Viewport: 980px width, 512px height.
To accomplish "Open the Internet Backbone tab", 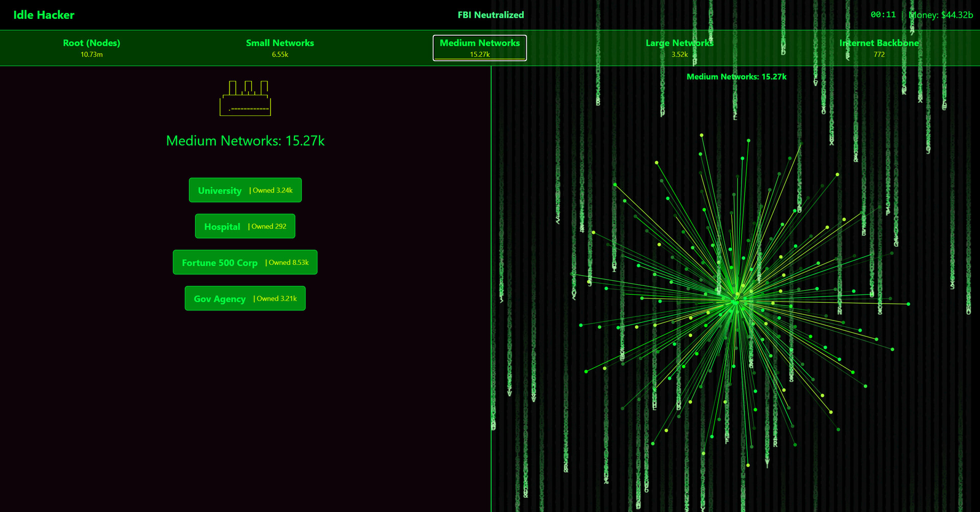I will (x=878, y=48).
